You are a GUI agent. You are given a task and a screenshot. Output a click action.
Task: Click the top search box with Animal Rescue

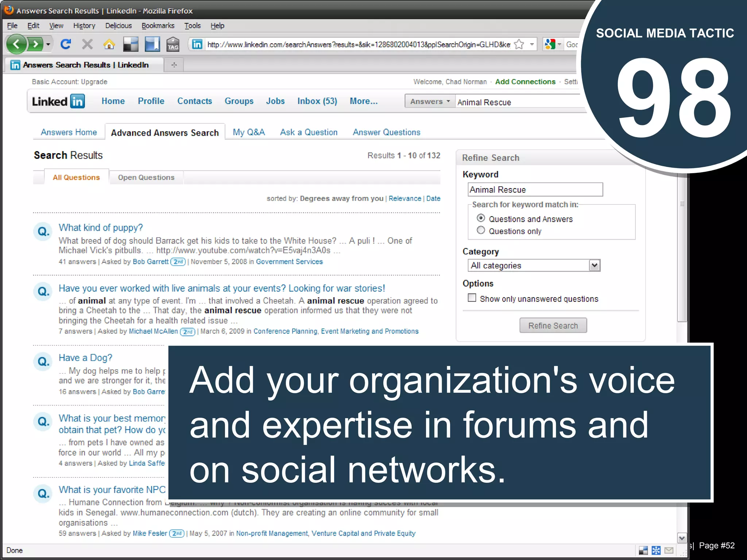pyautogui.click(x=520, y=102)
